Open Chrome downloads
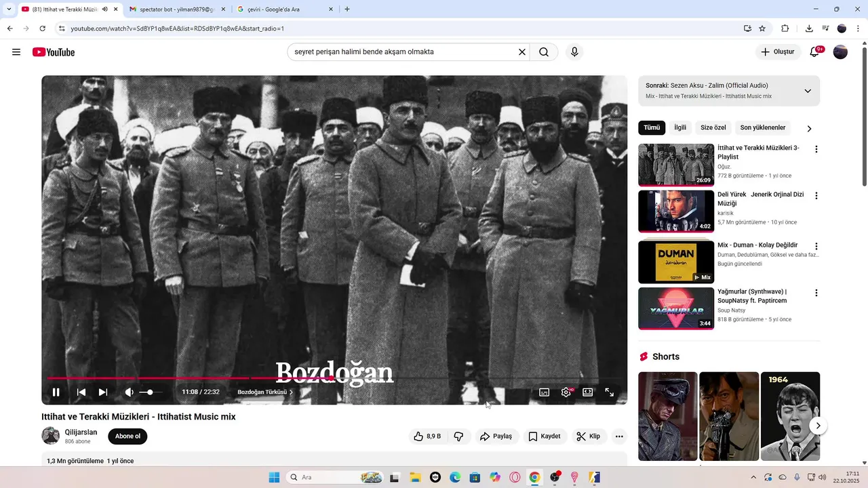Viewport: 868px width, 488px height. 809,28
